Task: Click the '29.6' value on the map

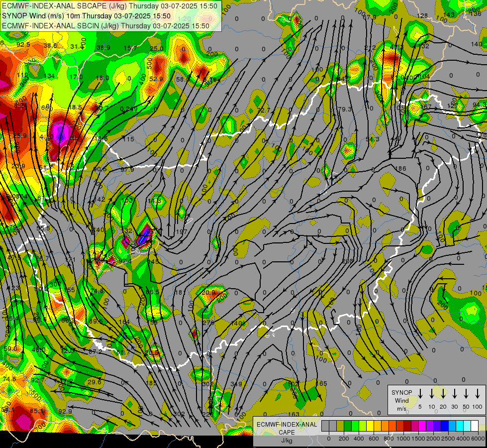Action: [x=95, y=382]
